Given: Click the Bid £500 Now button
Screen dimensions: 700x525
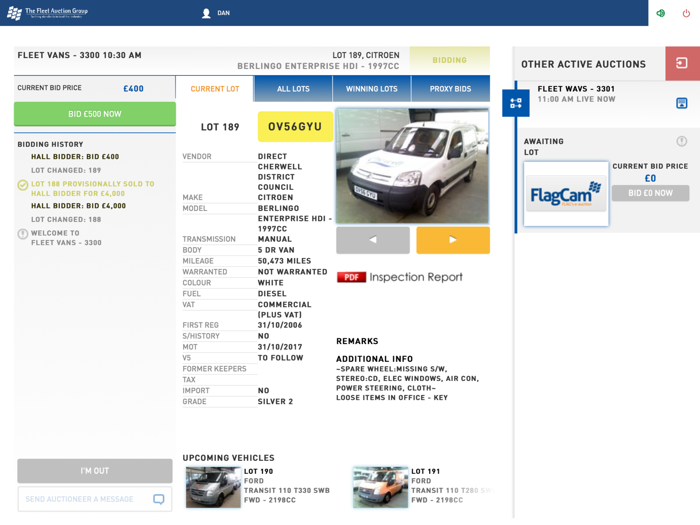Looking at the screenshot, I should (95, 114).
